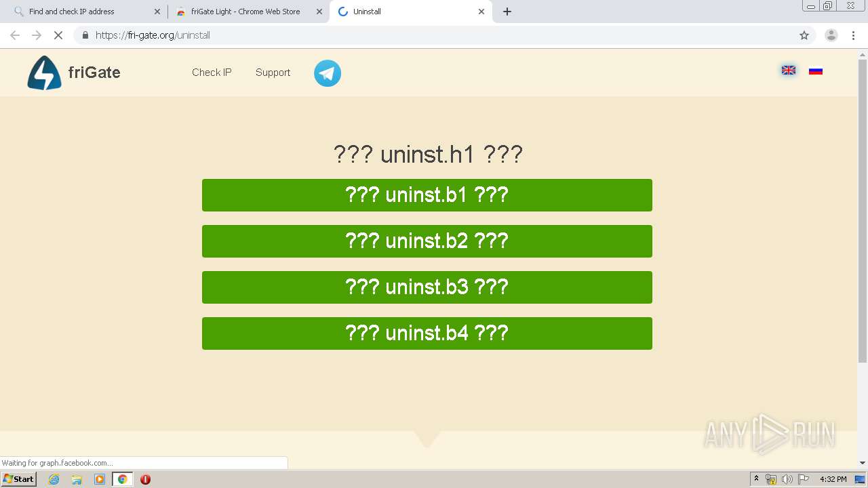Switch to friGate Light Chrome Web Store tab
This screenshot has height=488, width=868.
[x=248, y=12]
